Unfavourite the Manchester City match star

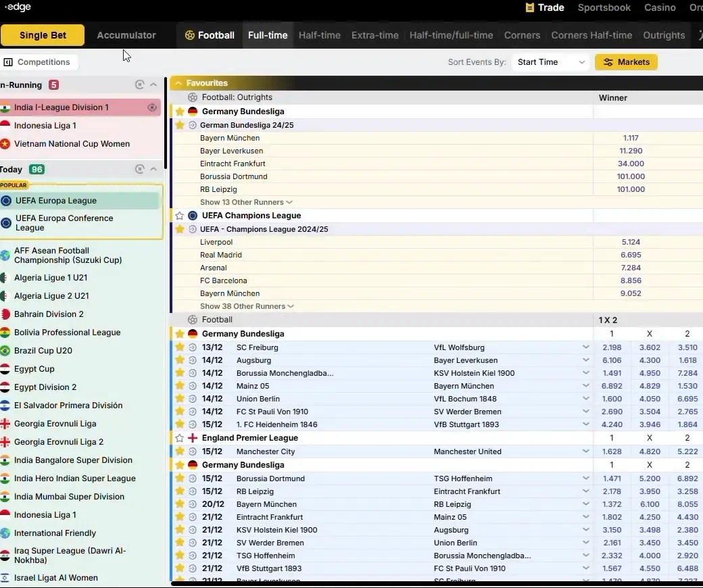[x=180, y=451]
